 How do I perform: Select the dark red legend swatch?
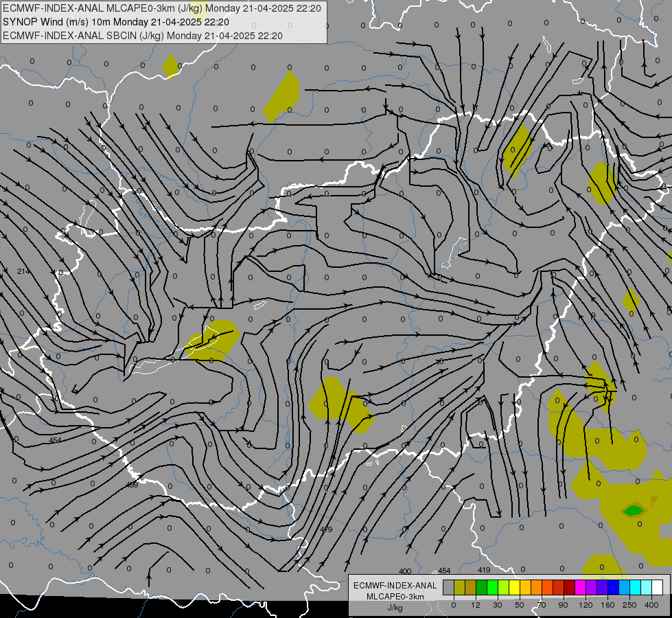tap(569, 587)
